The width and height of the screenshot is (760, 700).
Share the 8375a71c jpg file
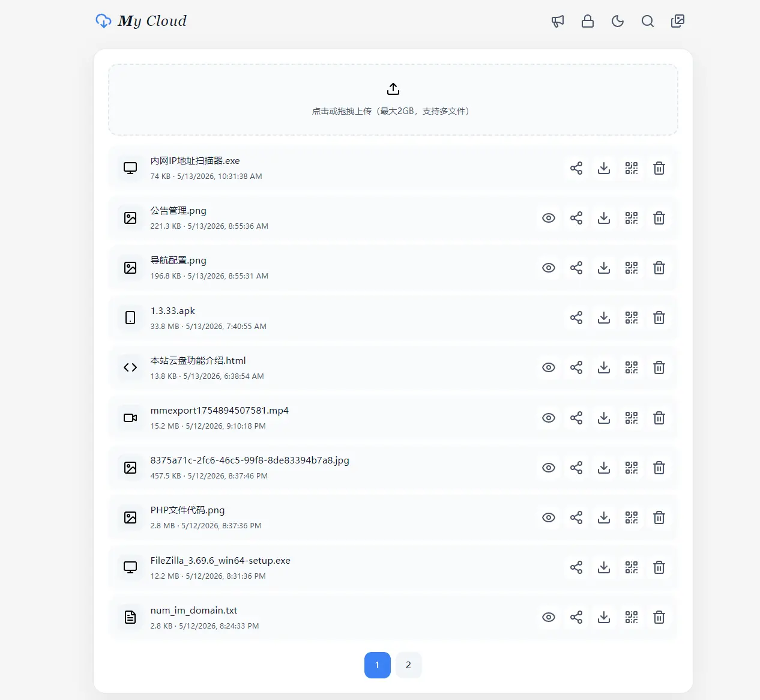click(x=576, y=468)
